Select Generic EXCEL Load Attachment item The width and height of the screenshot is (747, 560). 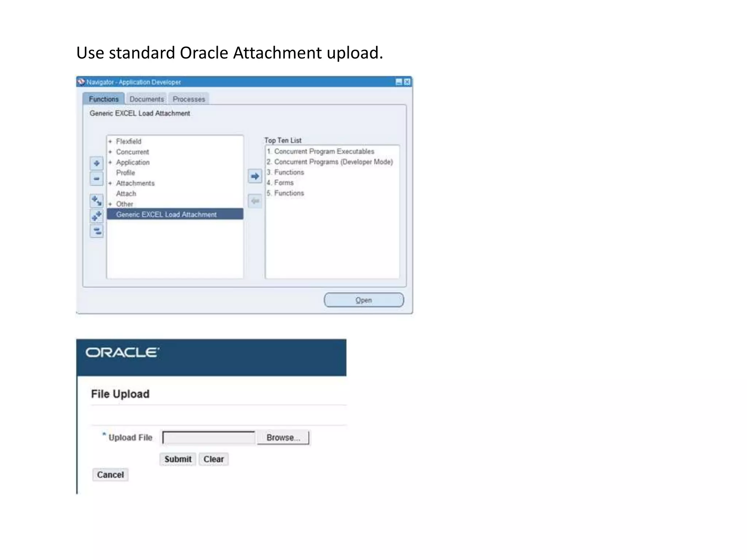click(166, 214)
